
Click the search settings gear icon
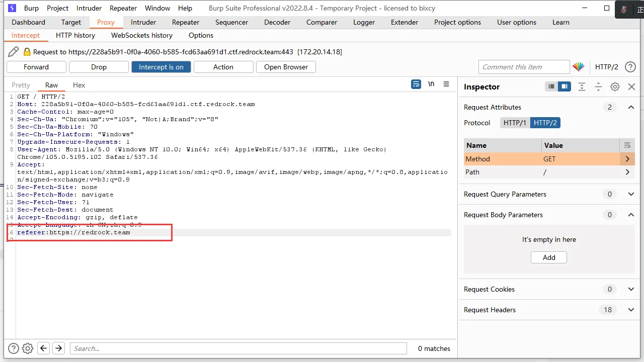tap(28, 348)
